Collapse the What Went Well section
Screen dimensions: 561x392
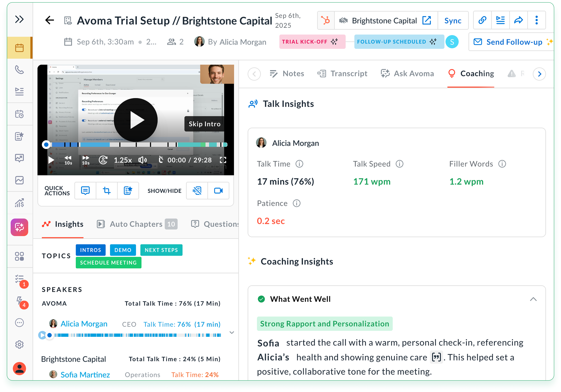point(533,299)
